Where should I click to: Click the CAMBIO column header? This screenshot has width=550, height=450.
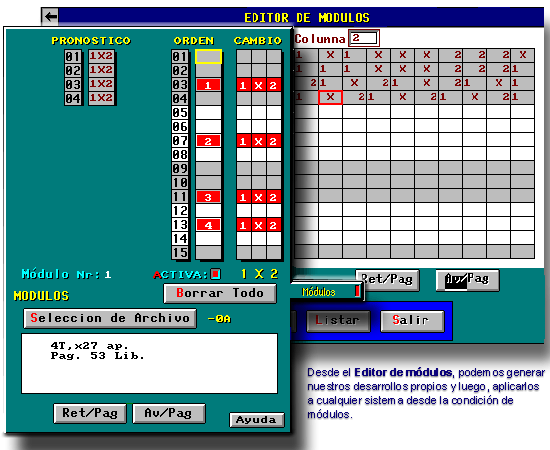click(x=258, y=41)
